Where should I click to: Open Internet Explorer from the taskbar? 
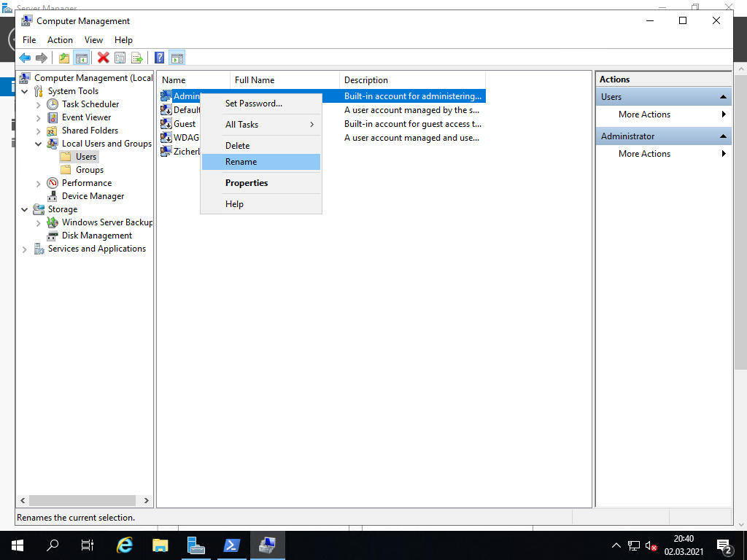(125, 545)
